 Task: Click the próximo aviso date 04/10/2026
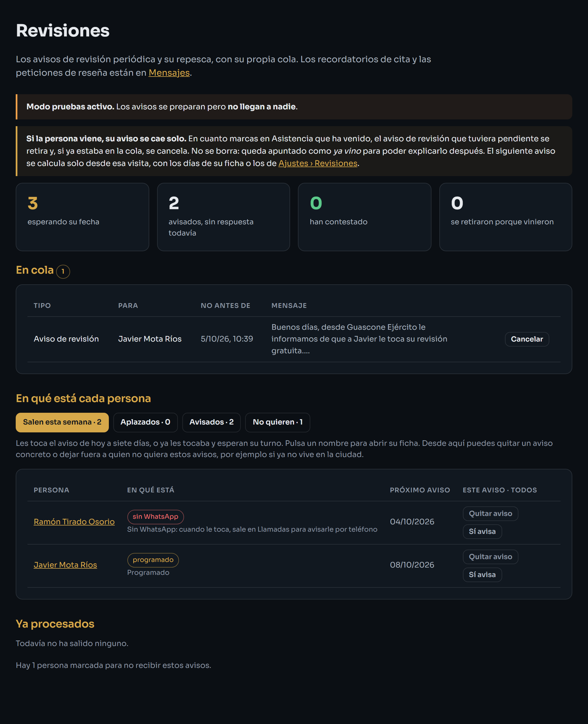412,522
